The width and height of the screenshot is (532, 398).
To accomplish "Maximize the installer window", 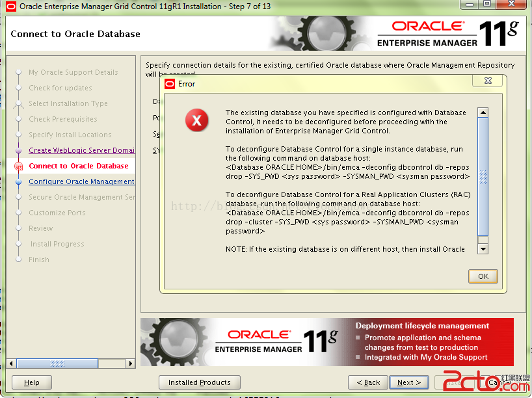I will coord(487,4).
